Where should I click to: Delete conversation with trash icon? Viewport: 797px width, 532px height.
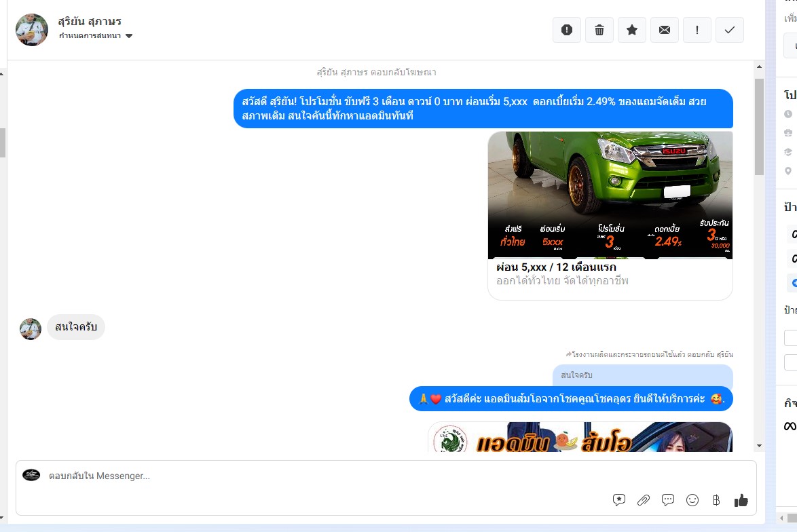point(599,30)
